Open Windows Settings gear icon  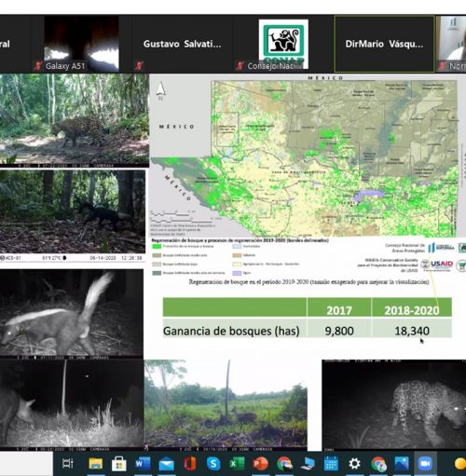tap(354, 464)
